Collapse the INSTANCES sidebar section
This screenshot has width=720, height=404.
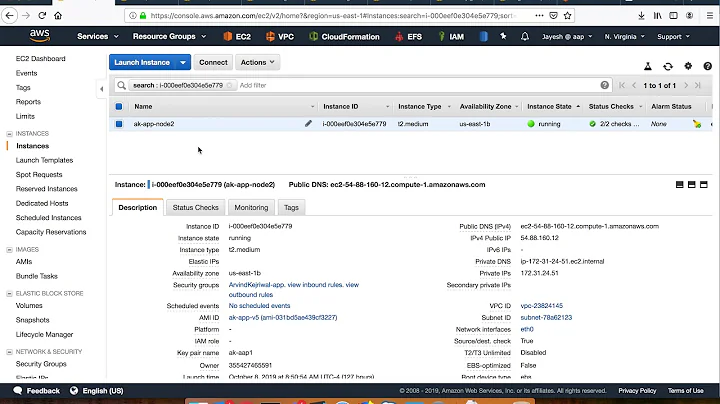[x=9, y=134]
